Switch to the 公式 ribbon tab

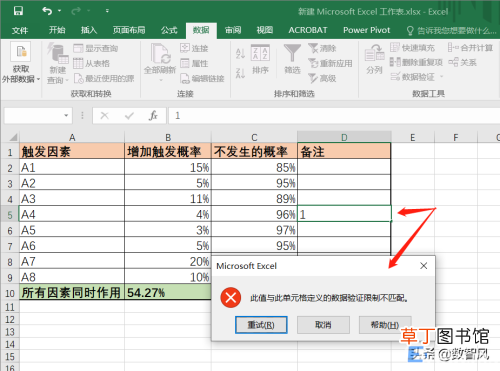169,30
